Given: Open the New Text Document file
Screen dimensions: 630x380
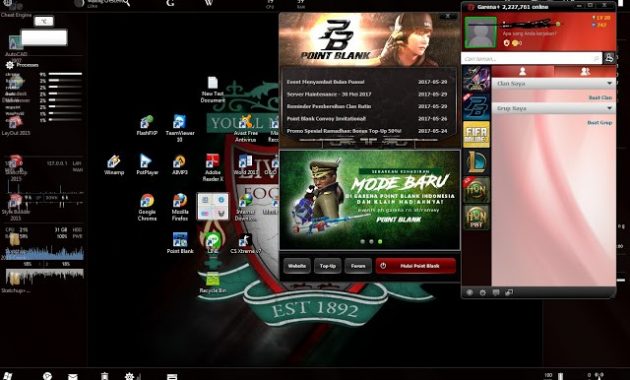Looking at the screenshot, I should pos(213,89).
